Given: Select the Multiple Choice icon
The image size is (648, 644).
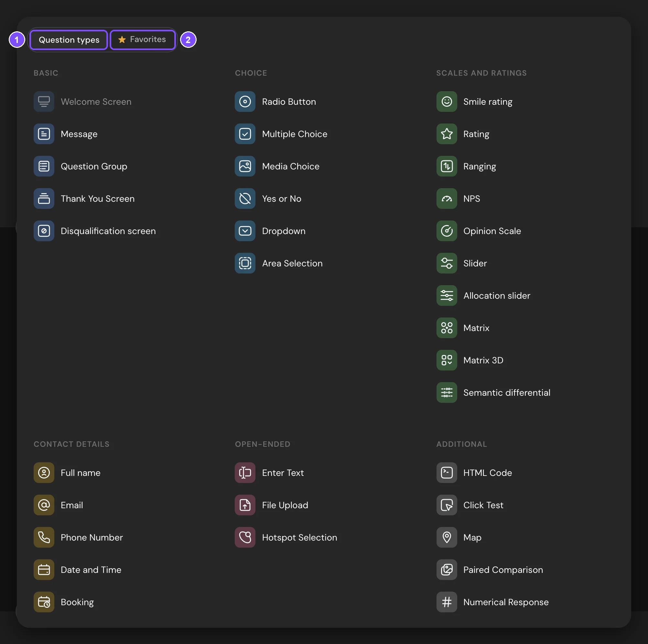Looking at the screenshot, I should [245, 134].
